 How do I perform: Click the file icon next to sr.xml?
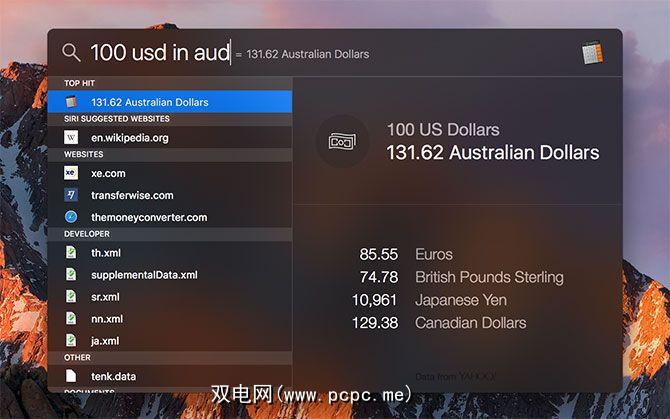click(71, 296)
